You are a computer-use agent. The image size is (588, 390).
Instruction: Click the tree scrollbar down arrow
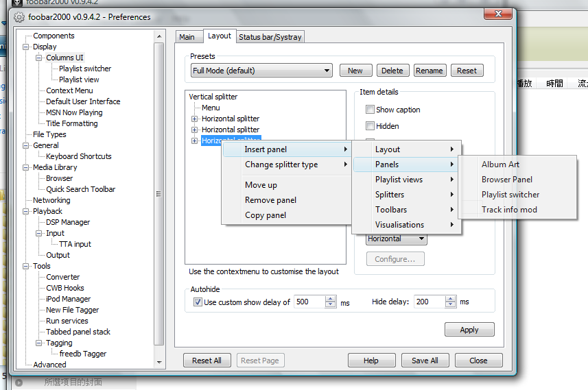[x=159, y=363]
